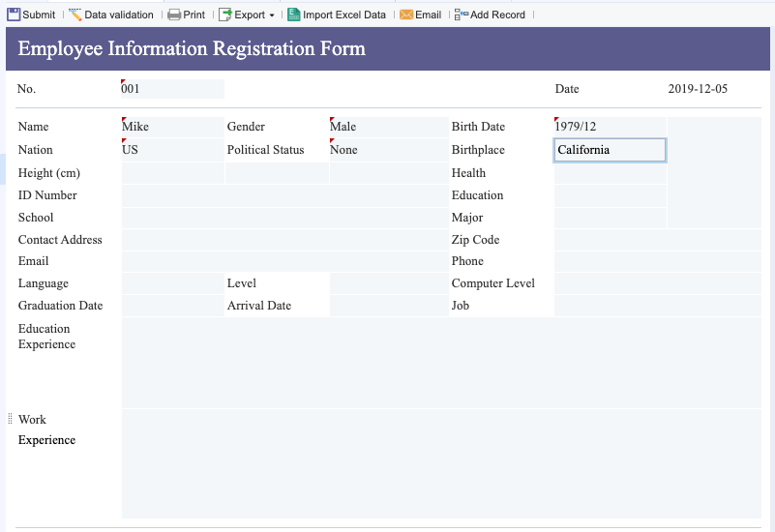The width and height of the screenshot is (775, 532).
Task: Click the Education input field
Action: pos(610,195)
